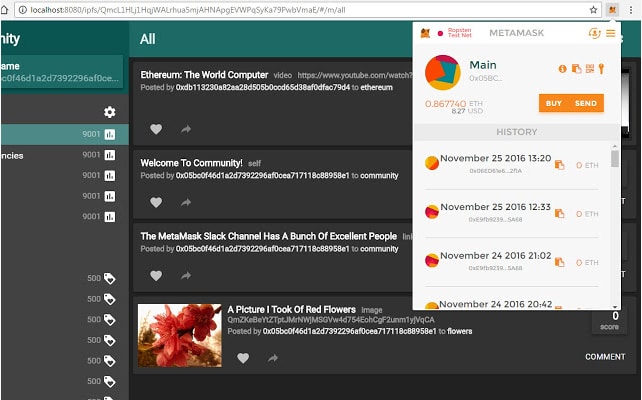Share the Welcome To Community post
The width and height of the screenshot is (642, 400).
tap(186, 202)
